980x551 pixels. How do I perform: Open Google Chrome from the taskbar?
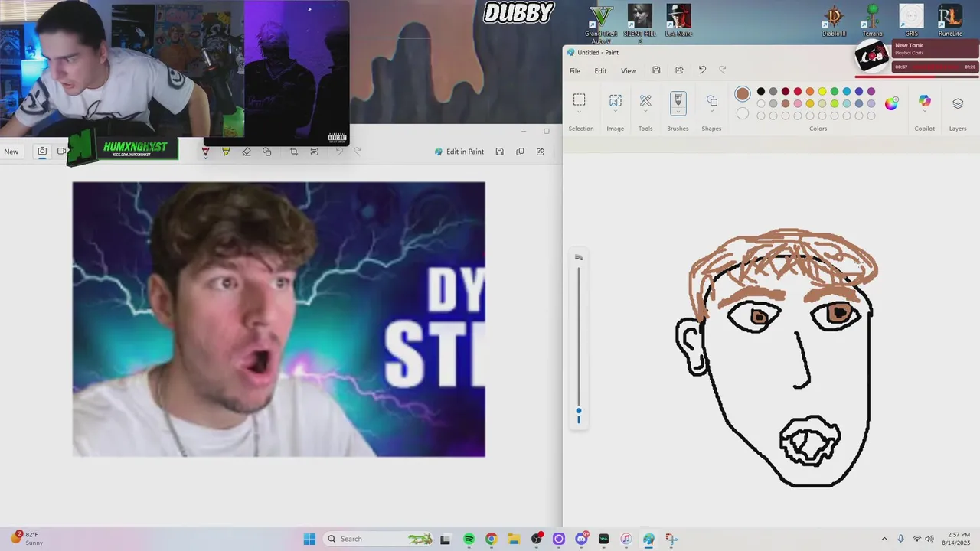click(x=491, y=539)
